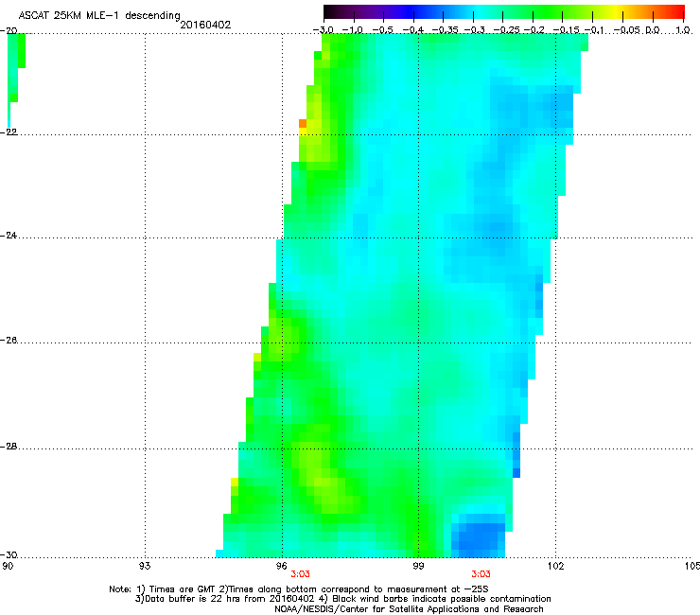700x615 pixels.
Task: Click the color bar label 0.0
Action: (x=653, y=30)
